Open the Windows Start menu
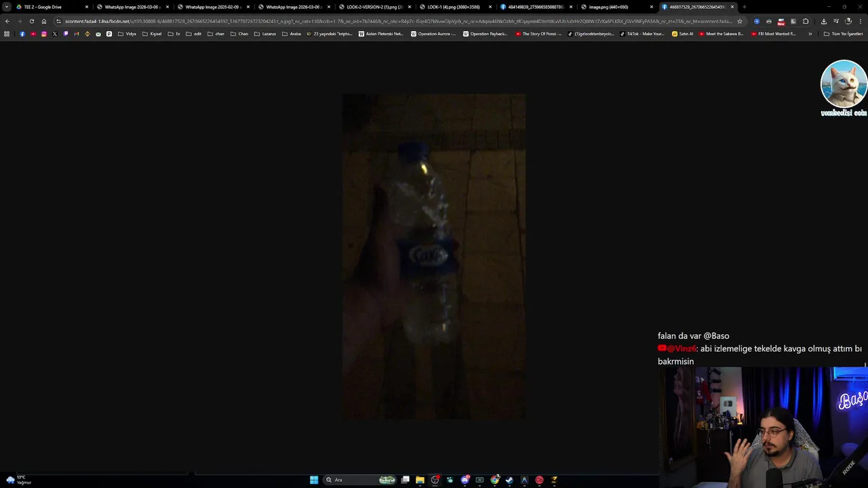Screen dimensions: 868x488 (314, 480)
